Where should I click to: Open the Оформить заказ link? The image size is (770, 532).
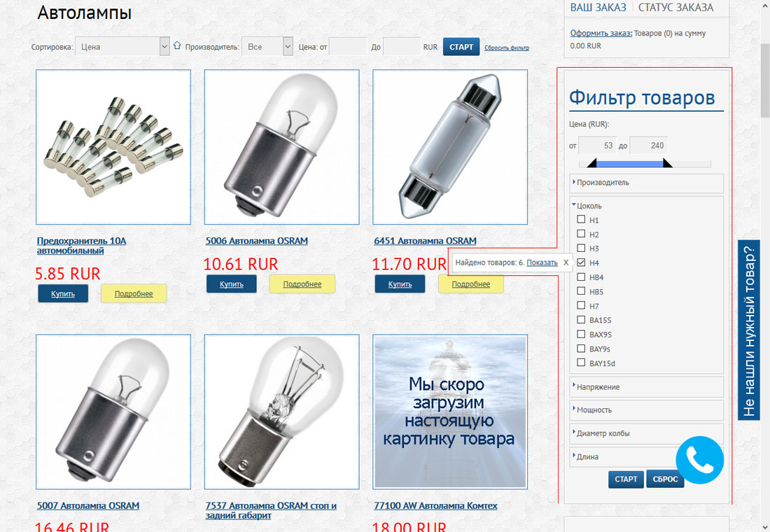coord(601,34)
